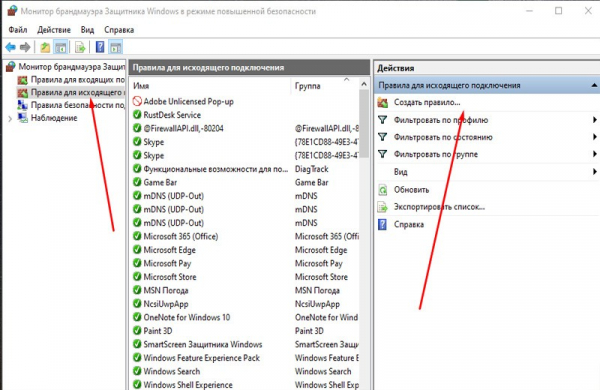Select the RustDesk Service rule
This screenshot has height=390, width=600.
pyautogui.click(x=172, y=115)
